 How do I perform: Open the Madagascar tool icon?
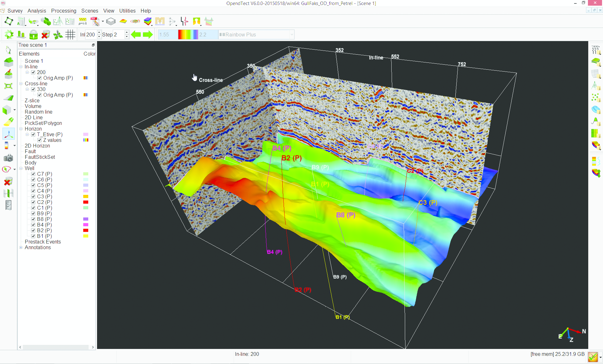pos(160,21)
